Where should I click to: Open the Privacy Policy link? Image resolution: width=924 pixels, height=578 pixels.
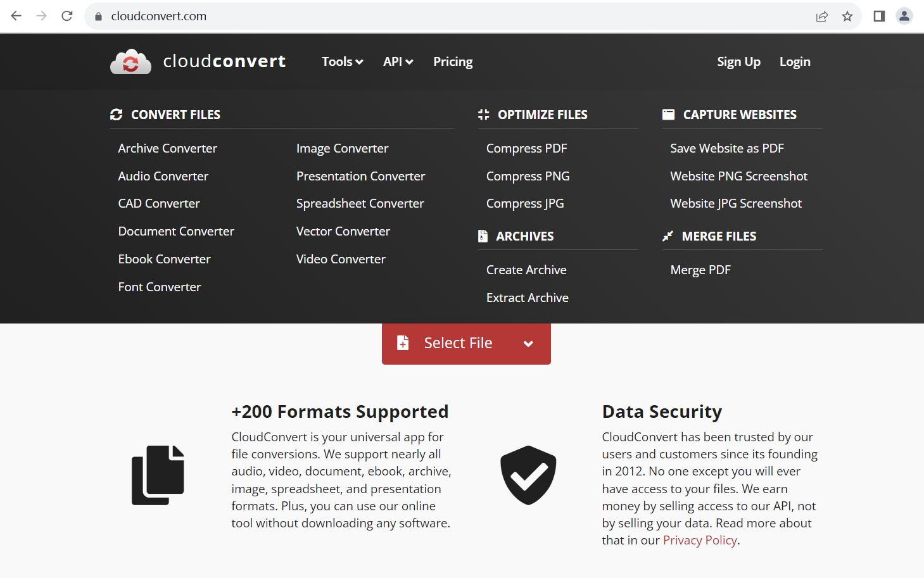700,540
